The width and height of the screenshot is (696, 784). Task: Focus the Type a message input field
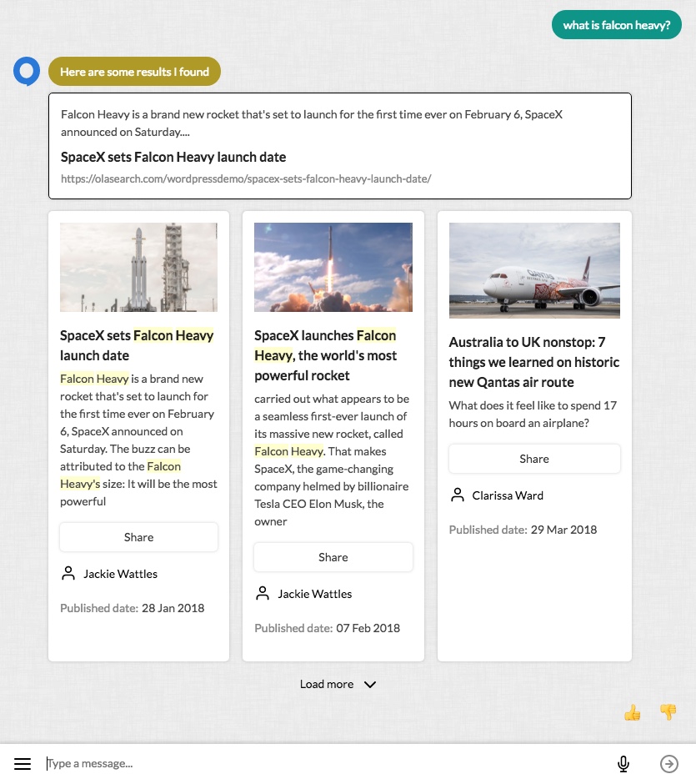point(325,763)
